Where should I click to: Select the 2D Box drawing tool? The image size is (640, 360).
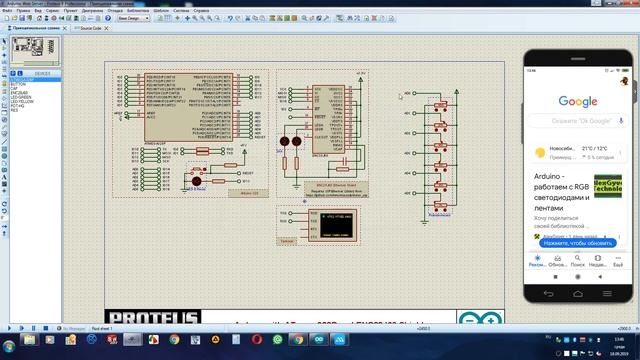tap(4, 149)
